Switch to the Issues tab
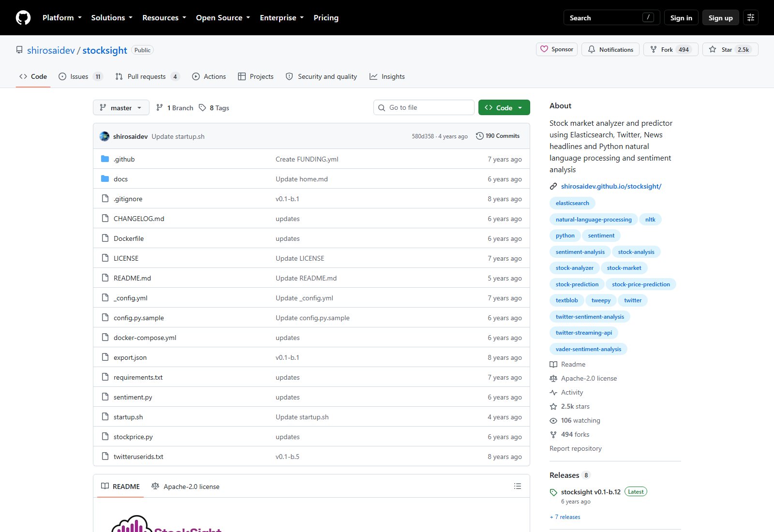 (x=80, y=76)
